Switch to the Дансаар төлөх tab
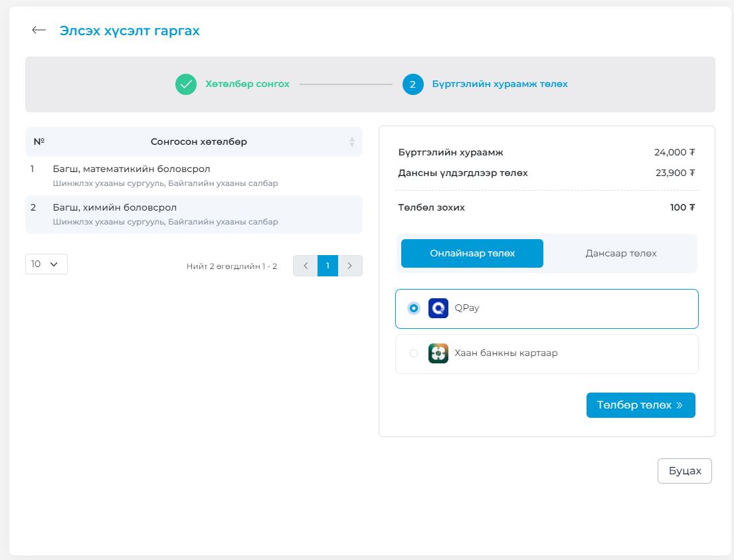The height and width of the screenshot is (560, 734). click(620, 253)
